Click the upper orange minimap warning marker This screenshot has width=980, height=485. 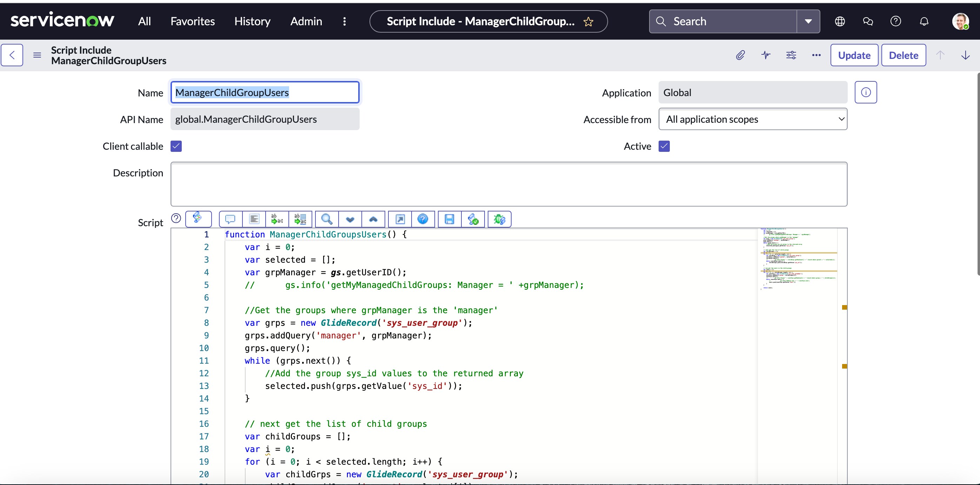[x=844, y=307]
